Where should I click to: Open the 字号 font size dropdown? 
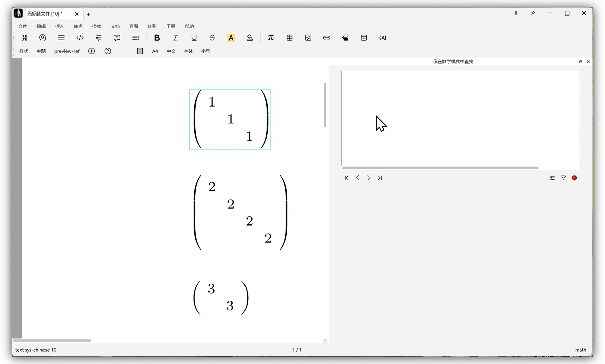[205, 51]
